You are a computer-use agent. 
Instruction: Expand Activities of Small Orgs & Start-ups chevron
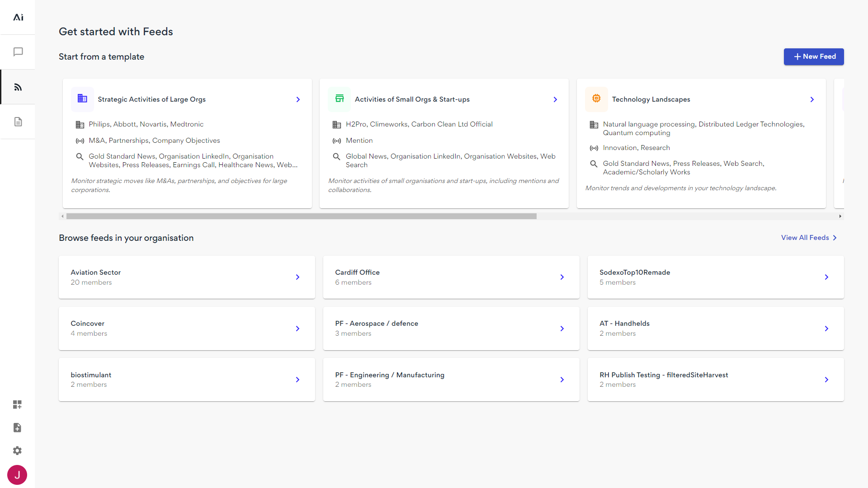(555, 99)
